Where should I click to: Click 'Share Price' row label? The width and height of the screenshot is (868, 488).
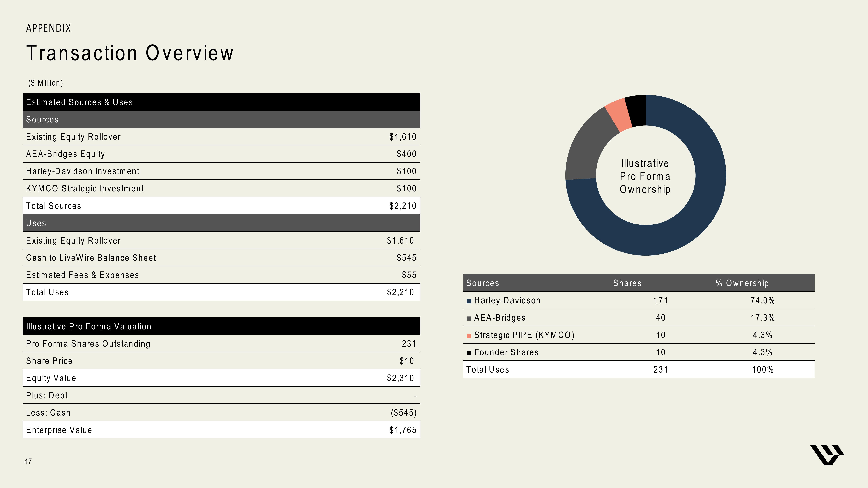[49, 361]
